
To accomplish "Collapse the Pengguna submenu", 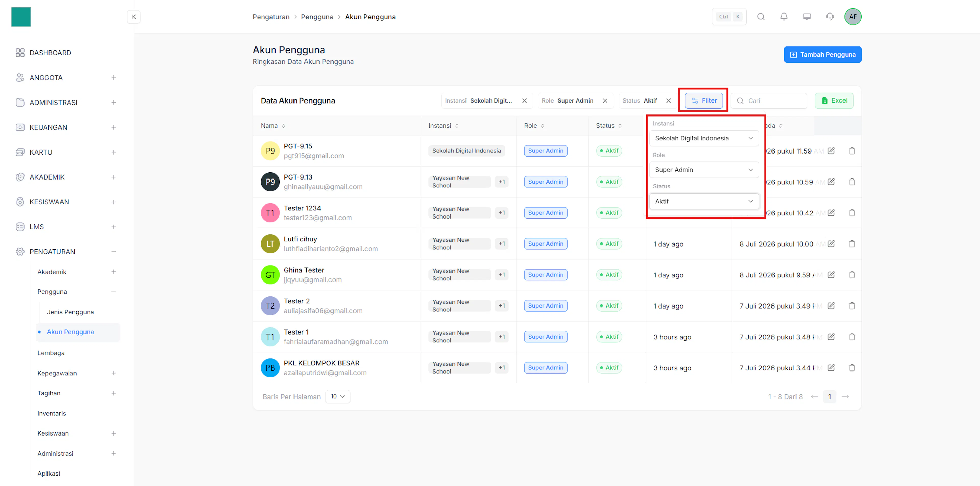I will click(x=113, y=292).
